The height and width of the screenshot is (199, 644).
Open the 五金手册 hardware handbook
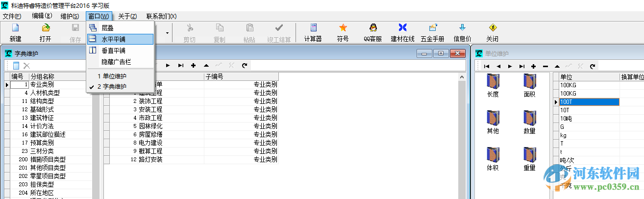432,33
